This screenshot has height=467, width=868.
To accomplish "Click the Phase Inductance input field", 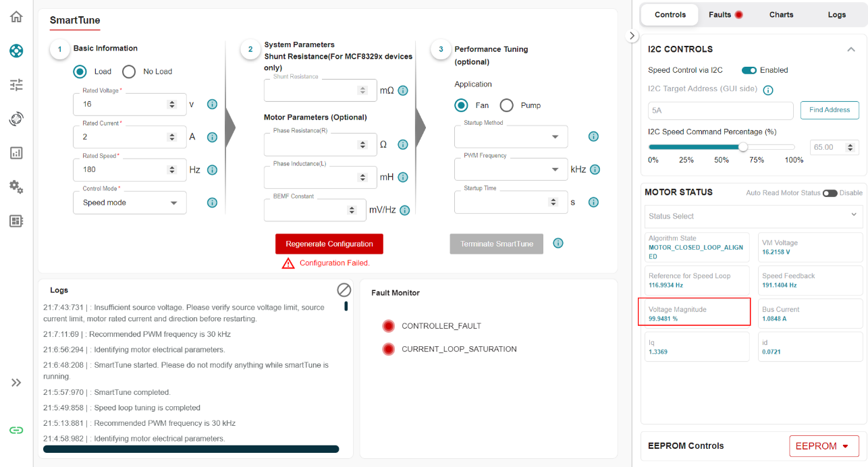I will point(321,177).
